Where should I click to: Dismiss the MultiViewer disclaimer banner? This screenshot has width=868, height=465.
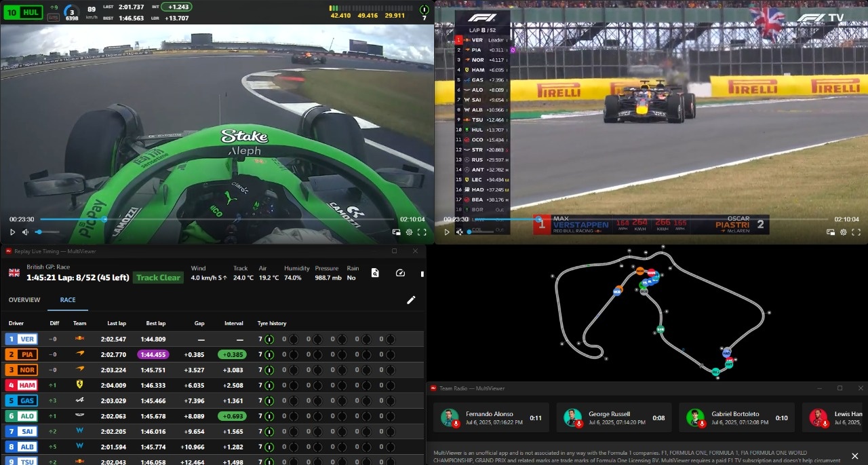coord(854,456)
